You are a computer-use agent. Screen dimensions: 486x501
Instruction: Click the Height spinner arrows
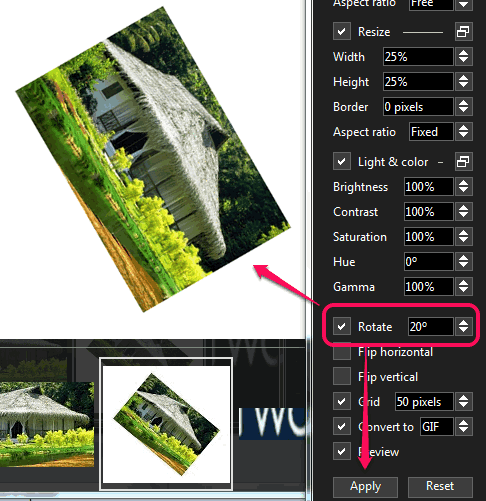463,81
